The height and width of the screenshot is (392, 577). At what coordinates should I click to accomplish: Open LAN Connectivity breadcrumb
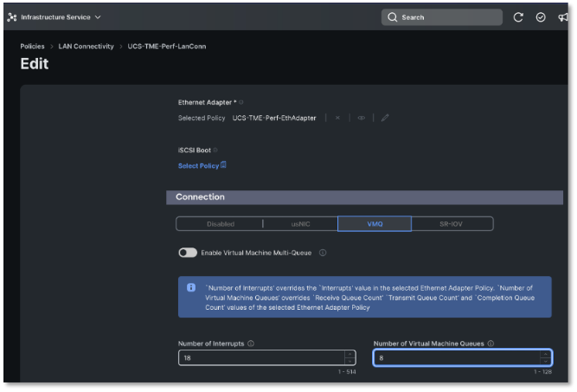pos(87,47)
